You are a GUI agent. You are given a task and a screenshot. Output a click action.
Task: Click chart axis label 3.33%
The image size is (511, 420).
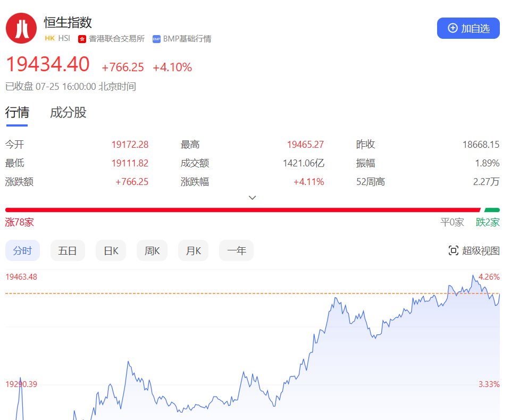(489, 384)
